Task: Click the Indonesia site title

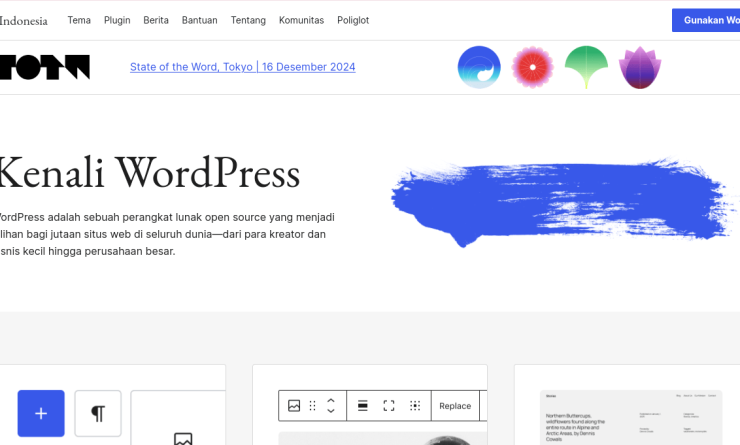Action: coord(24,21)
